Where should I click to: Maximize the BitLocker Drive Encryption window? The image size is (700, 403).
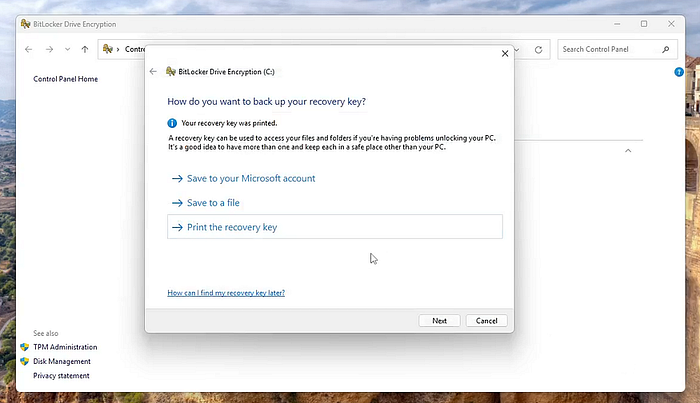click(644, 24)
